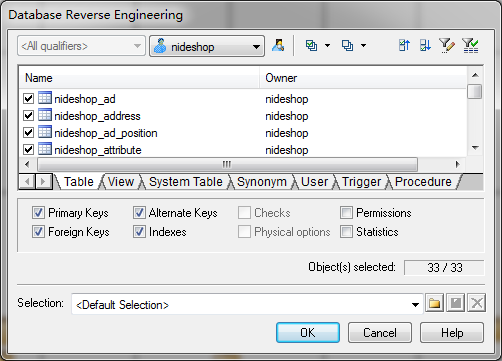Toggle the Primary Keys checkbox
The width and height of the screenshot is (502, 361).
(x=38, y=212)
